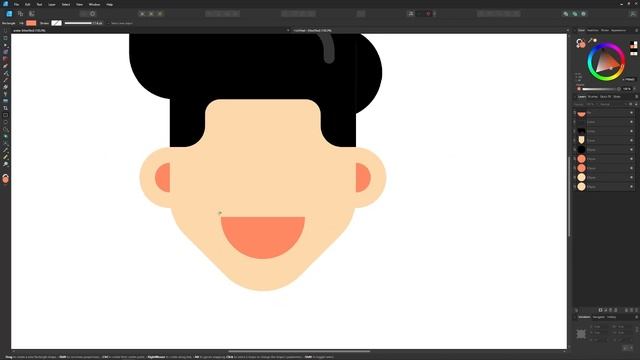Select the Transparency tool glass icon
The height and width of the screenshot is (360, 640).
pos(5,94)
